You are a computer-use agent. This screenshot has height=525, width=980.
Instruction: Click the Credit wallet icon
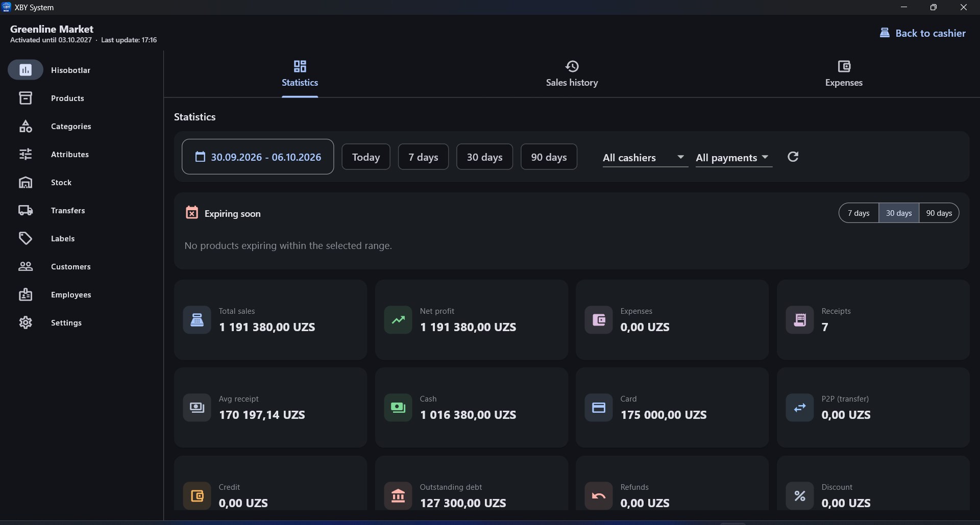point(197,495)
